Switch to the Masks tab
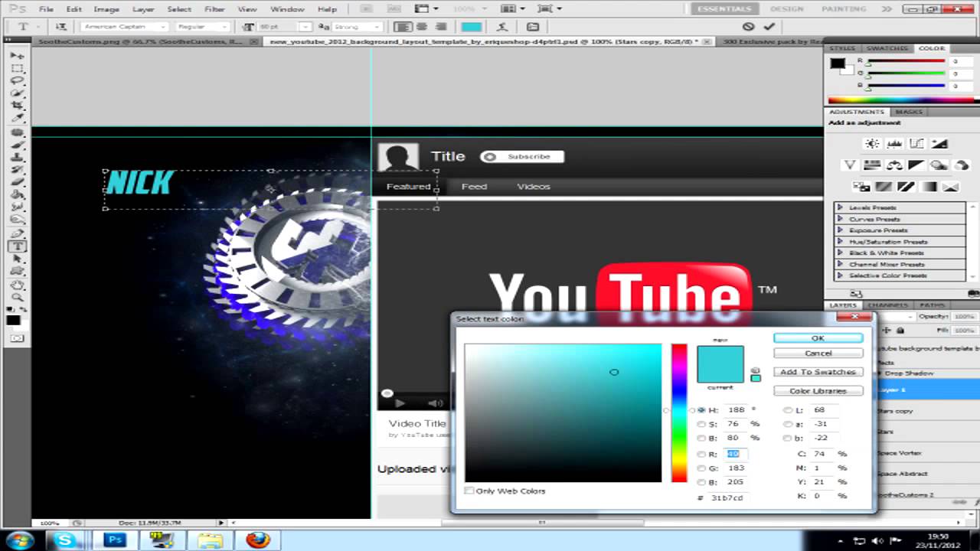 click(909, 112)
